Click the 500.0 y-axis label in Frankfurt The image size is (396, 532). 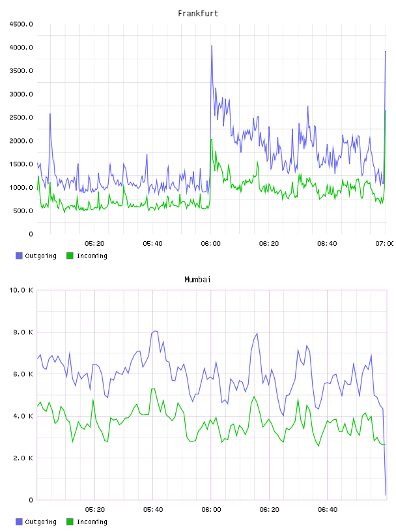(x=23, y=211)
